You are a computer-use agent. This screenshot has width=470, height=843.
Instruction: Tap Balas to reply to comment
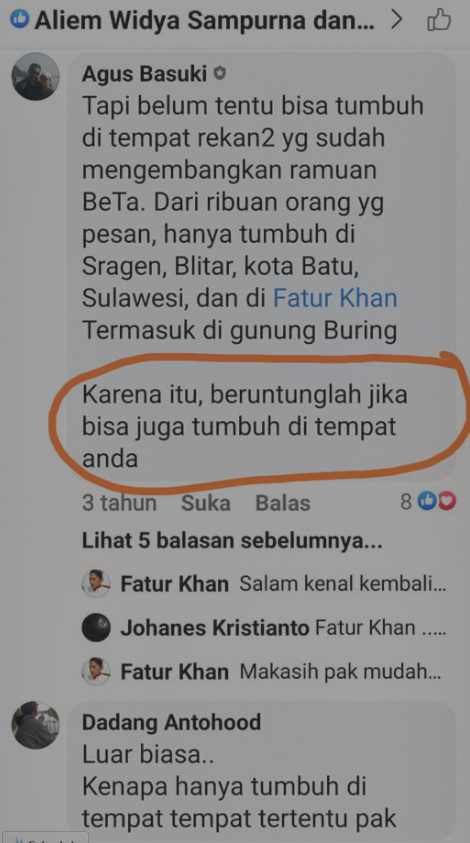(x=282, y=503)
